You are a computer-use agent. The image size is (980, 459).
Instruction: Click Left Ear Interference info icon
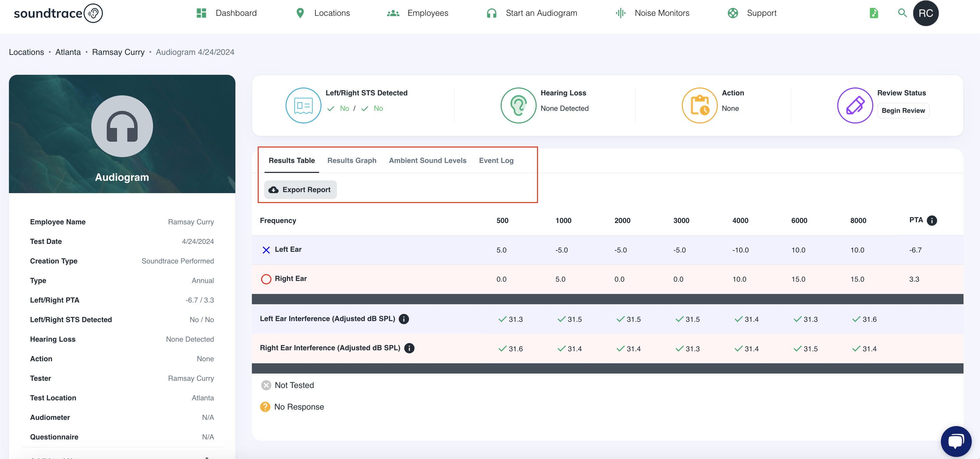pyautogui.click(x=404, y=319)
